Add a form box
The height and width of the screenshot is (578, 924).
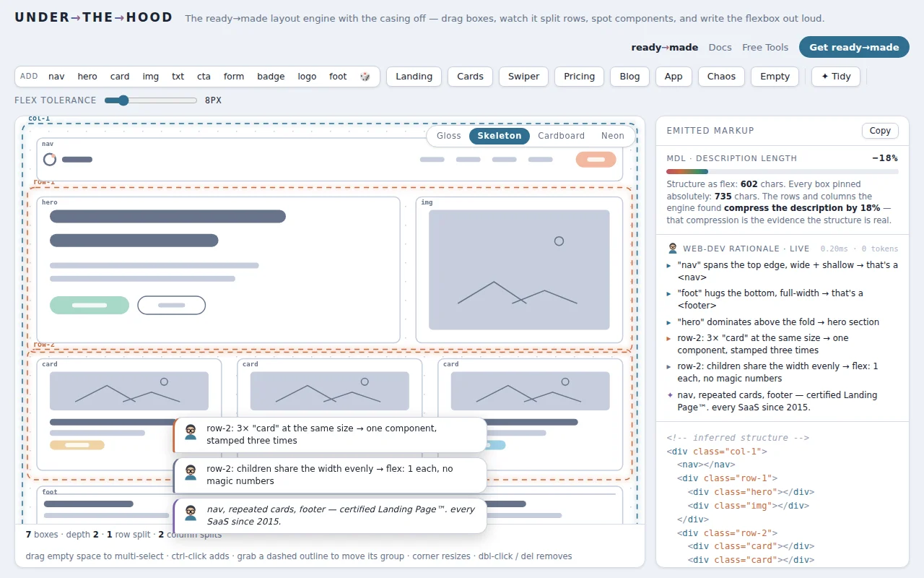coord(234,77)
